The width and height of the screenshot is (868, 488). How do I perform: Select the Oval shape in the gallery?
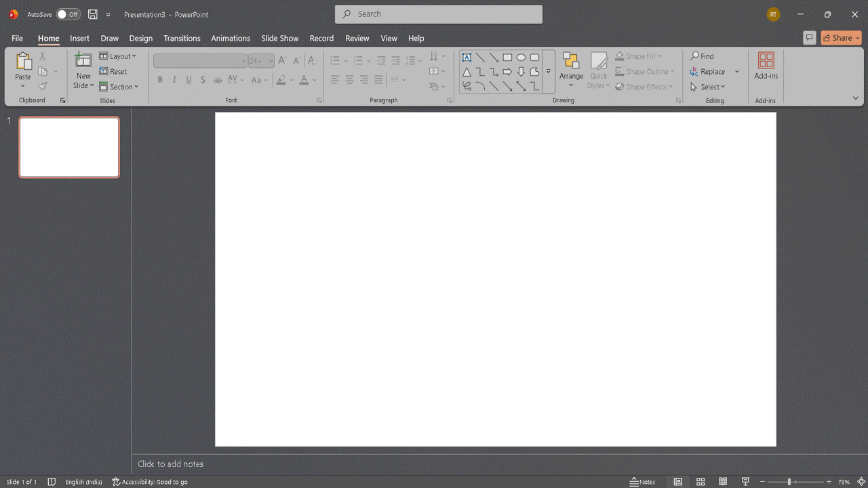click(x=521, y=58)
